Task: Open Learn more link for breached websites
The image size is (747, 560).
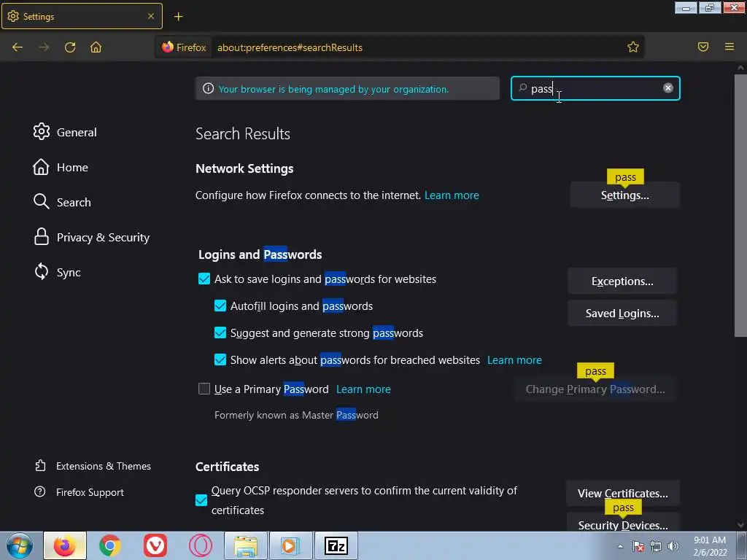Action: click(x=514, y=359)
